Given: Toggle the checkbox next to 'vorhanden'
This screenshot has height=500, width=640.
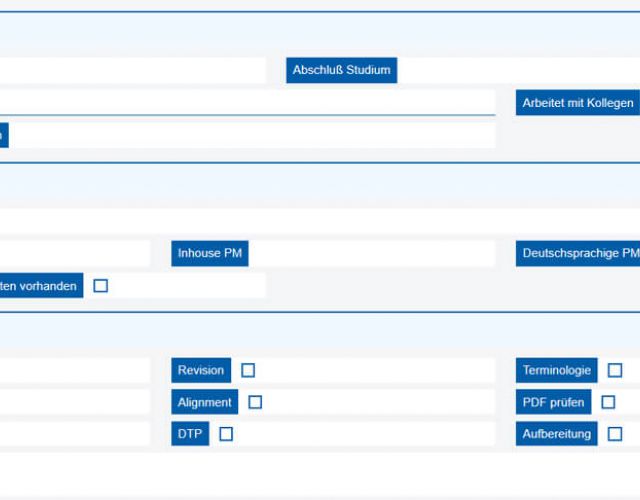Looking at the screenshot, I should point(100,286).
